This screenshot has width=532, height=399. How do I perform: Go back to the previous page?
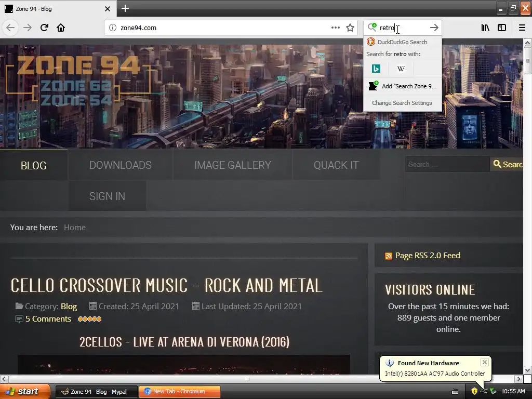click(10, 28)
